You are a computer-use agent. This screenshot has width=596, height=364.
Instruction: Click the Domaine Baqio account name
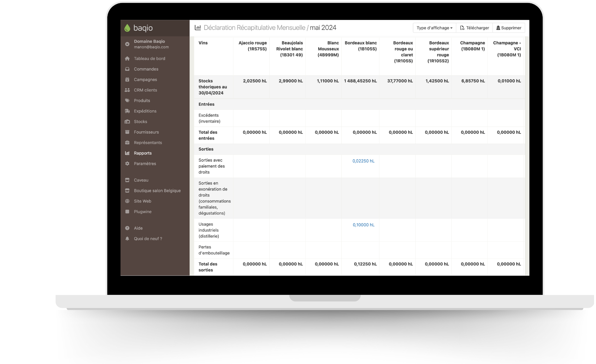(x=149, y=41)
